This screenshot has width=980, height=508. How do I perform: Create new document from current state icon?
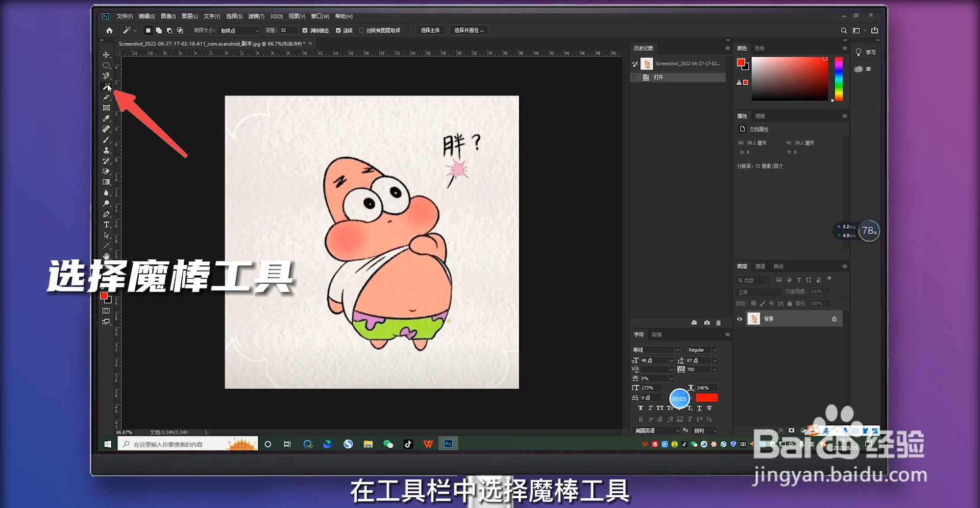tap(694, 323)
